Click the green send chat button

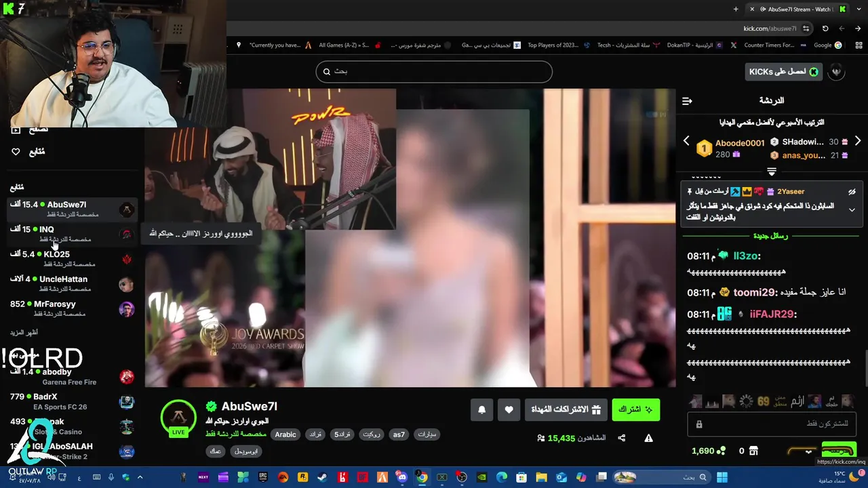839,451
